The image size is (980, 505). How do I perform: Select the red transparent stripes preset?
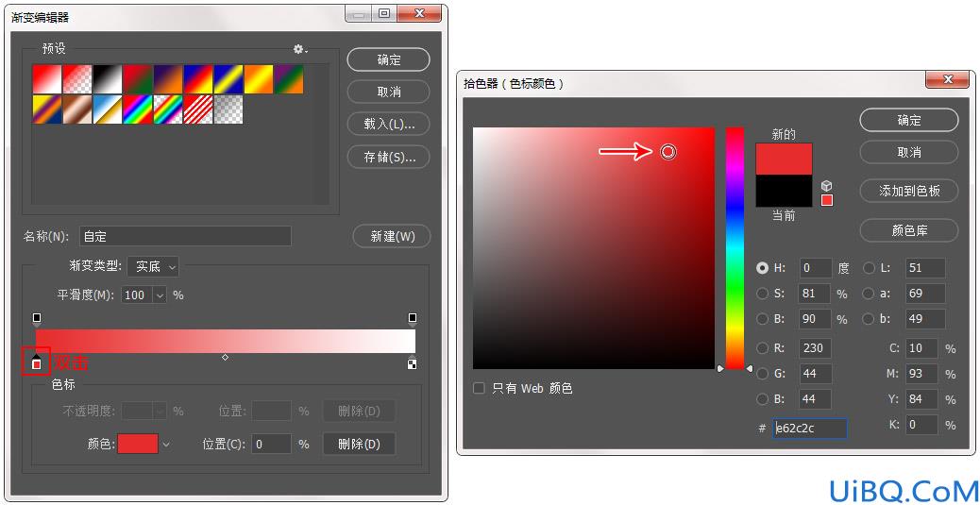(x=198, y=109)
